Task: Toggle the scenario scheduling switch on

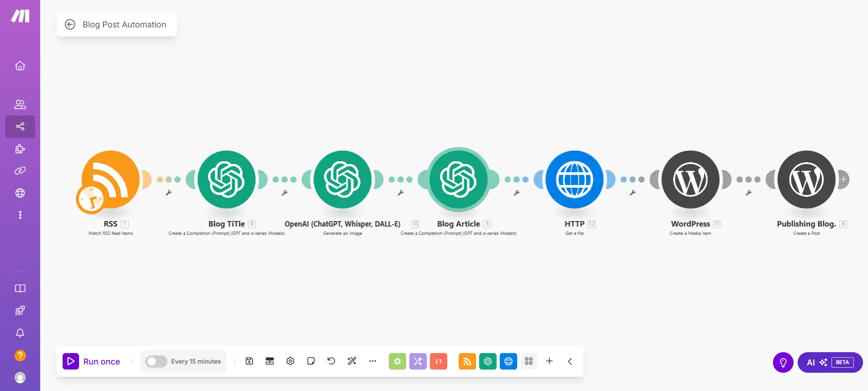Action: pos(156,361)
